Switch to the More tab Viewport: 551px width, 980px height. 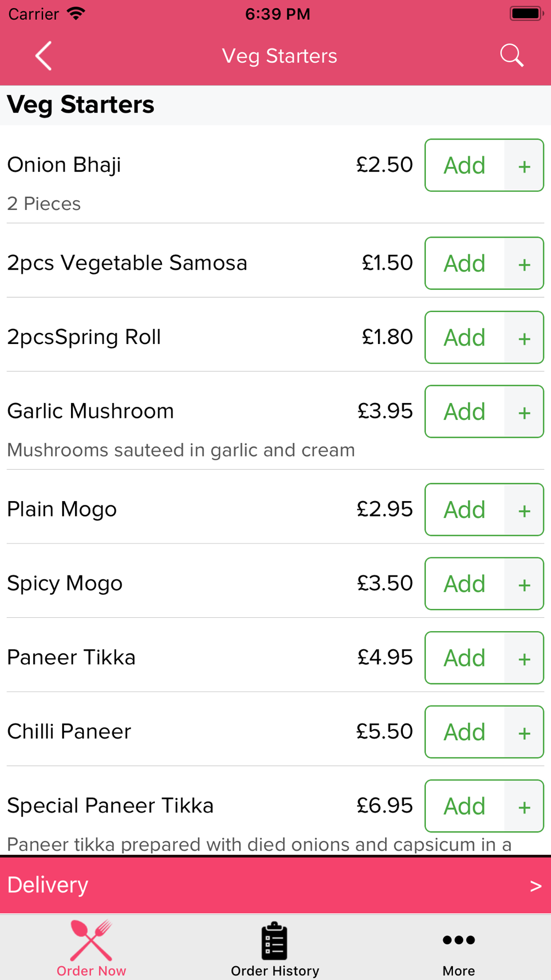pos(458,948)
